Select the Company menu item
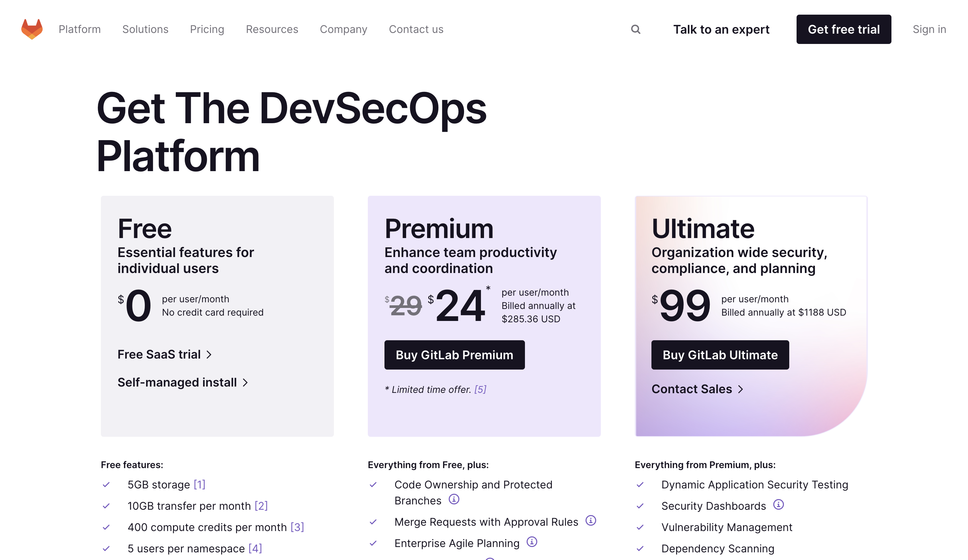968x560 pixels. coord(343,29)
